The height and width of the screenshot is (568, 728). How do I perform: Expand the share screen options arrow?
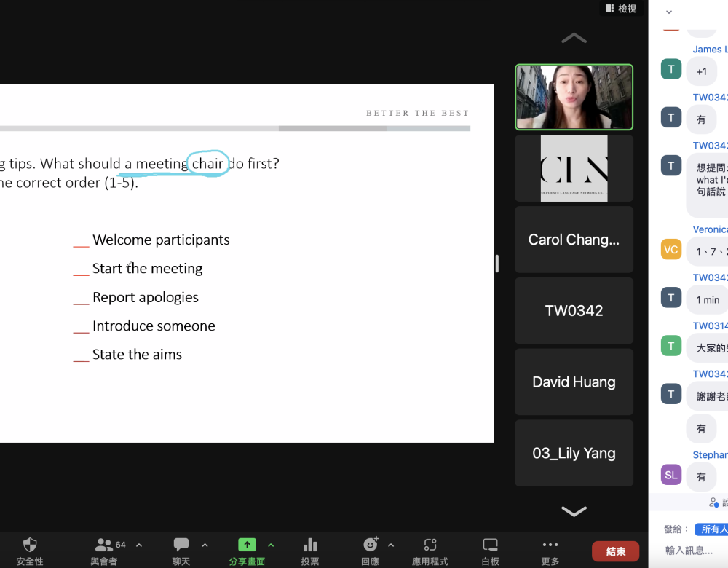pyautogui.click(x=271, y=545)
